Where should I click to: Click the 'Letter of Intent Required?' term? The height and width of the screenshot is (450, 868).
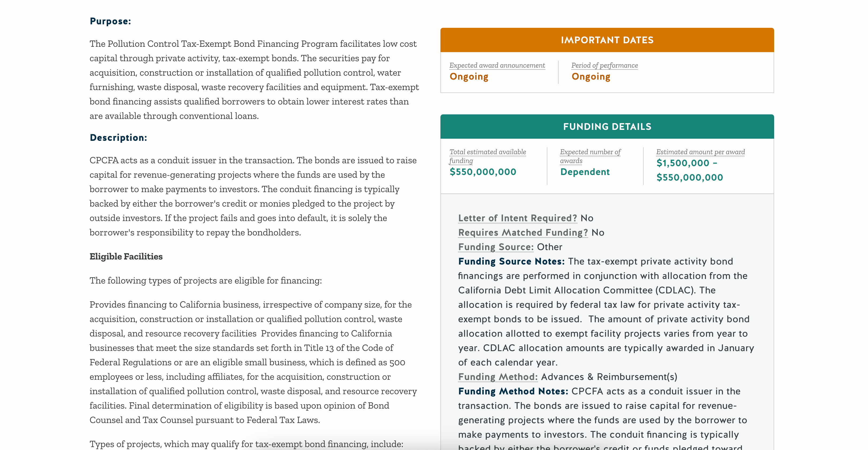pyautogui.click(x=517, y=218)
